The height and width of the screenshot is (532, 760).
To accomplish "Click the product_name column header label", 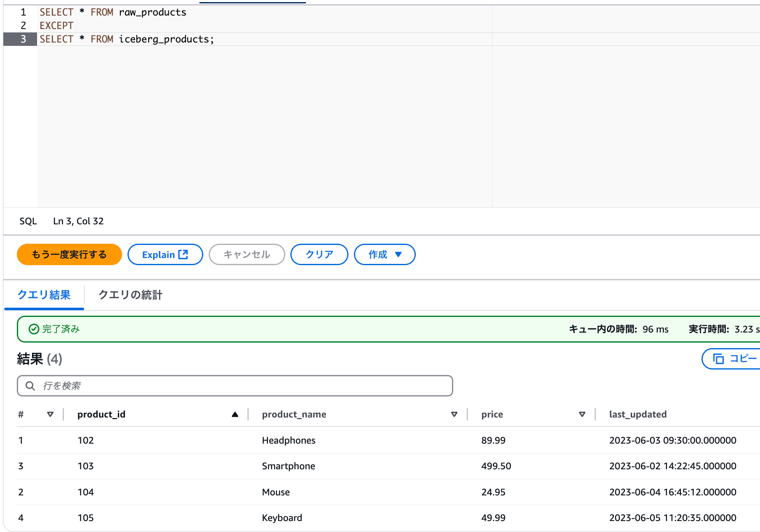I will (x=294, y=414).
